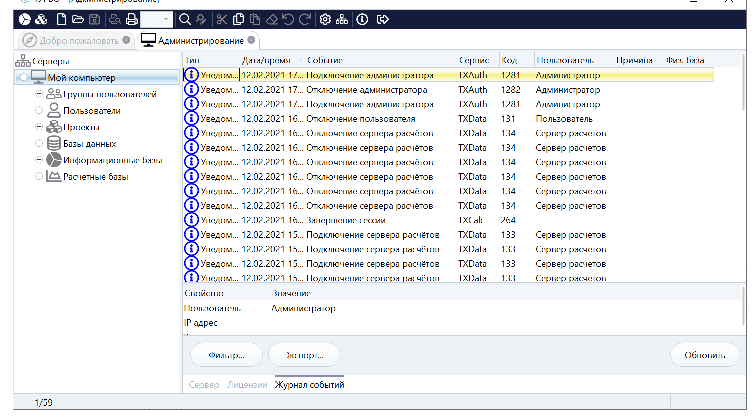This screenshot has width=752, height=418.
Task: Open settings via the gear icon
Action: [325, 19]
